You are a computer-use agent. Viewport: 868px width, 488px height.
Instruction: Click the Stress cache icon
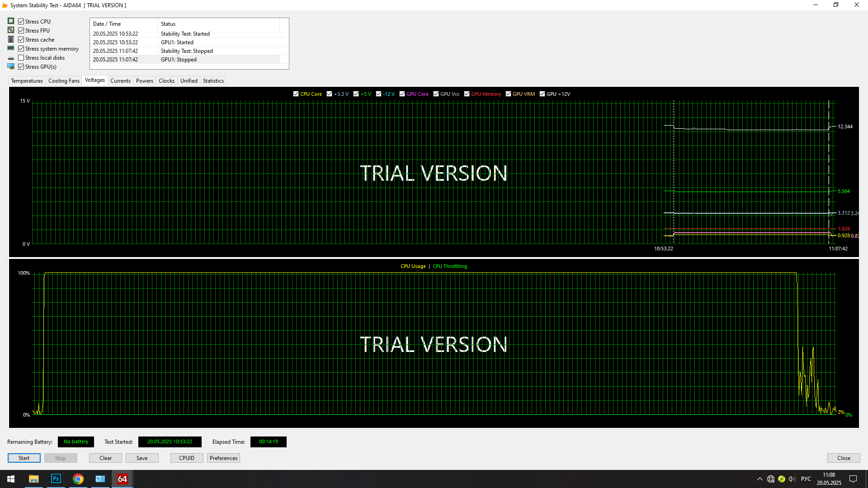click(x=11, y=39)
